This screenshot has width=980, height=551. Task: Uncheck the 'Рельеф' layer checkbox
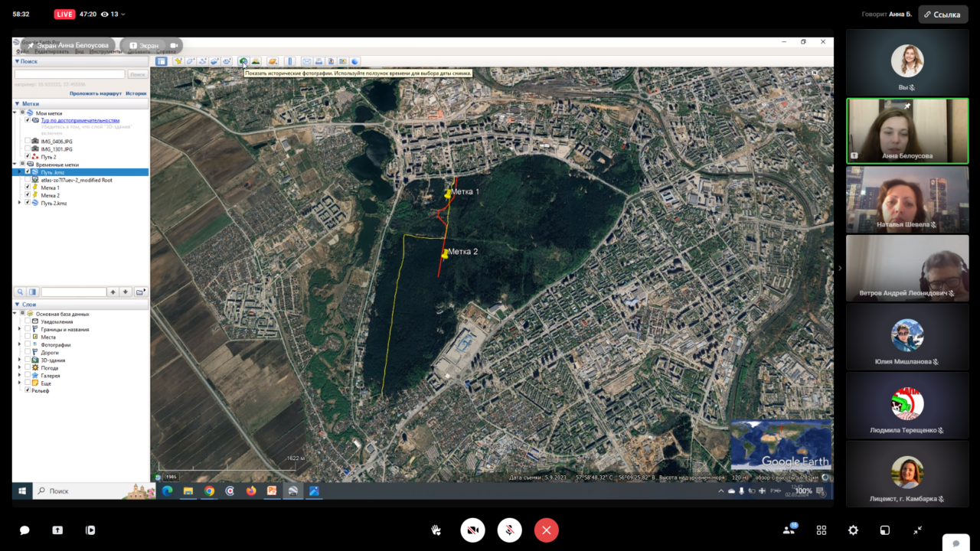pyautogui.click(x=28, y=390)
